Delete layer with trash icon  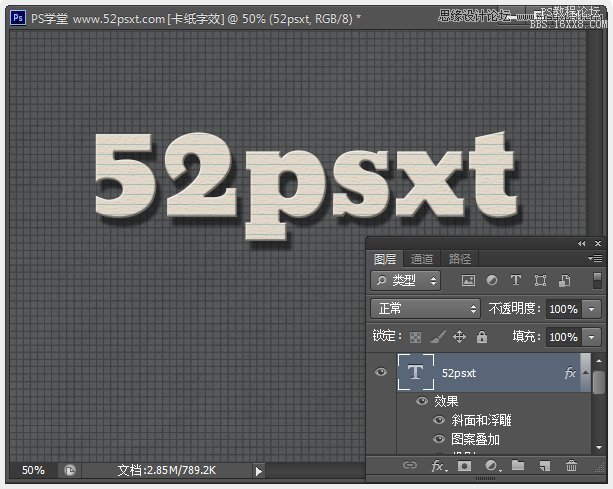tap(571, 465)
